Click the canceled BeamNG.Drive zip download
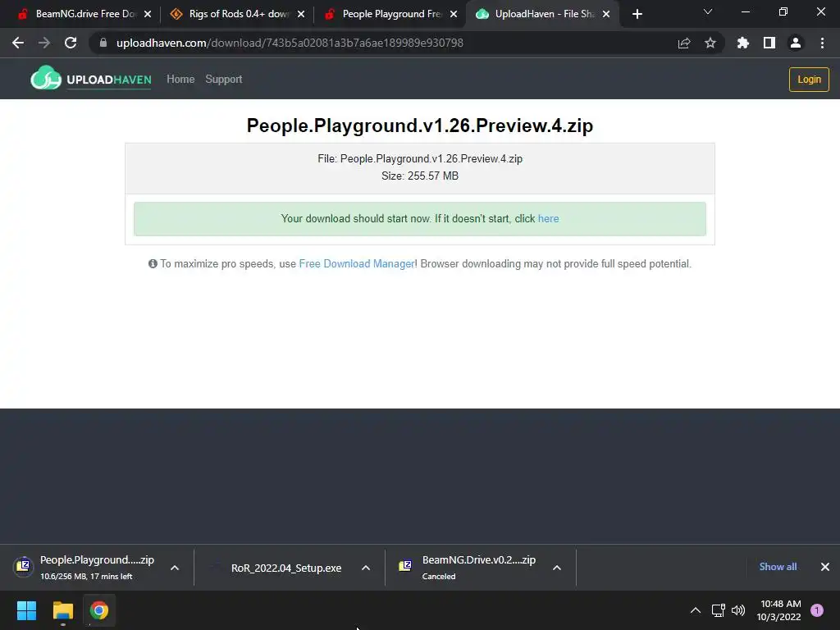This screenshot has height=630, width=840. pyautogui.click(x=467, y=567)
